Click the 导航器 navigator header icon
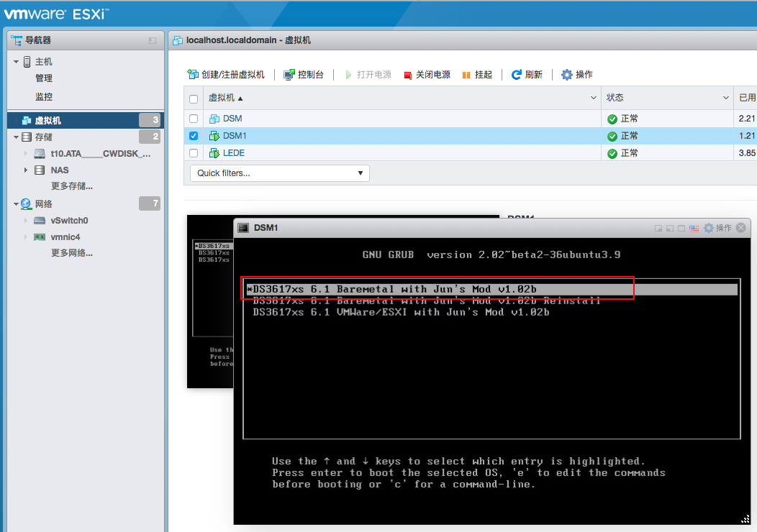The width and height of the screenshot is (757, 532). tap(17, 40)
